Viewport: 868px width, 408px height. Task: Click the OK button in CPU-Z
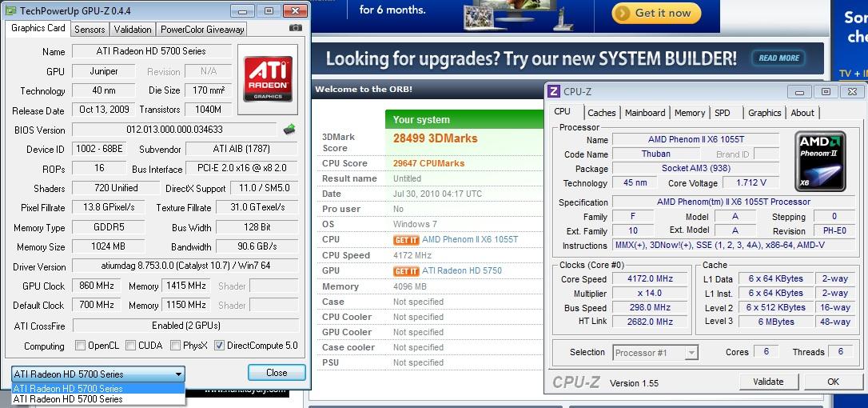[x=833, y=382]
